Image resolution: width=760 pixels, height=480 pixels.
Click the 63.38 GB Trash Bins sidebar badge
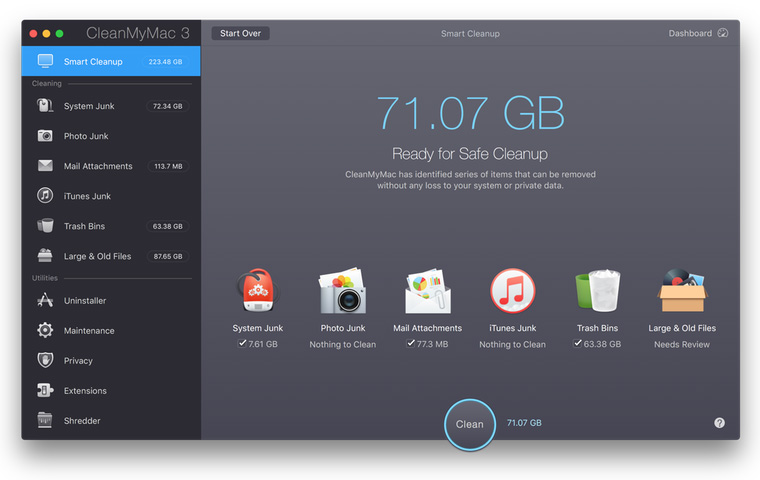click(x=168, y=226)
